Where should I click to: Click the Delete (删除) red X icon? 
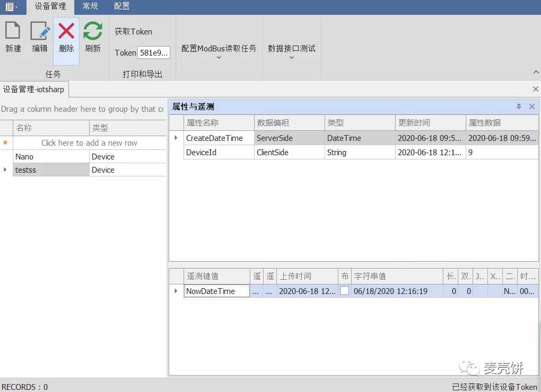pos(66,31)
